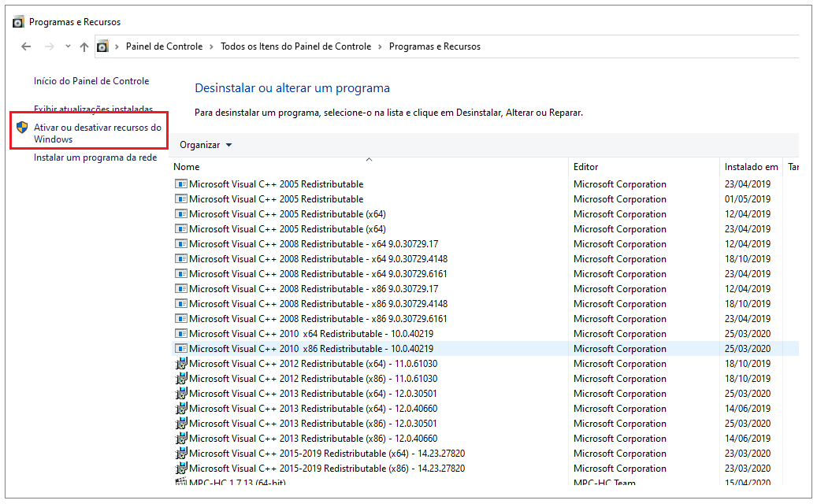Click the Programas e Recursos breadcrumb

[x=435, y=46]
